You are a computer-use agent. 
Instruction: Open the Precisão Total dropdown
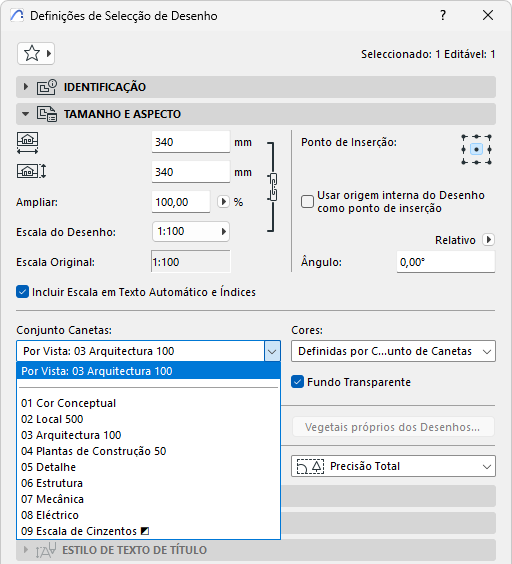pyautogui.click(x=393, y=467)
